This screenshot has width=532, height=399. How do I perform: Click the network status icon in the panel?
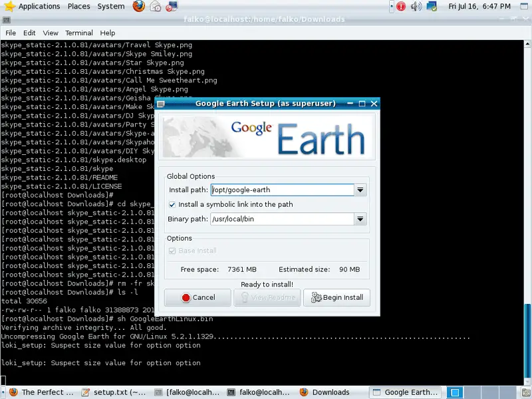(432, 6)
